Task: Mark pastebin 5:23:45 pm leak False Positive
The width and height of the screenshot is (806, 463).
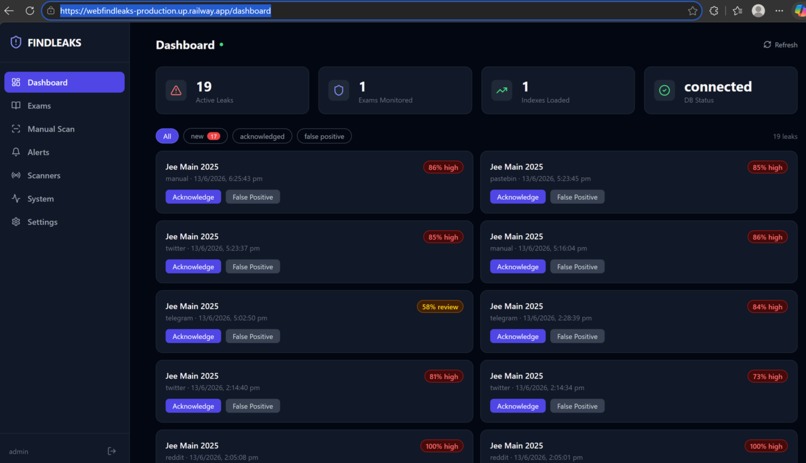Action: tap(577, 197)
